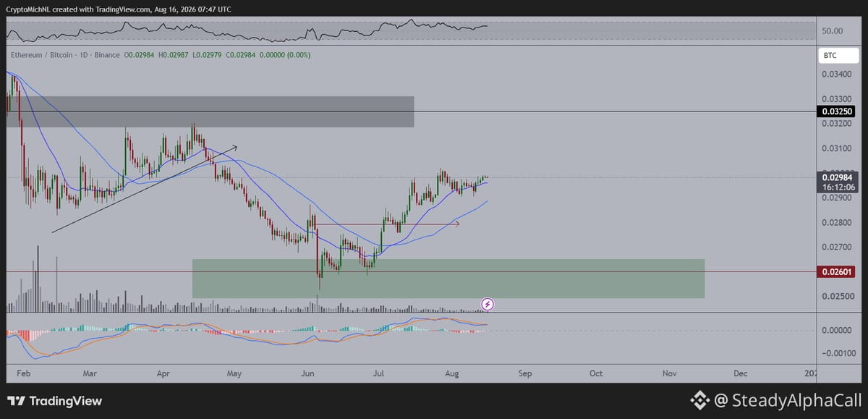Click the high value H0.02987
868x419 pixels.
tap(173, 55)
